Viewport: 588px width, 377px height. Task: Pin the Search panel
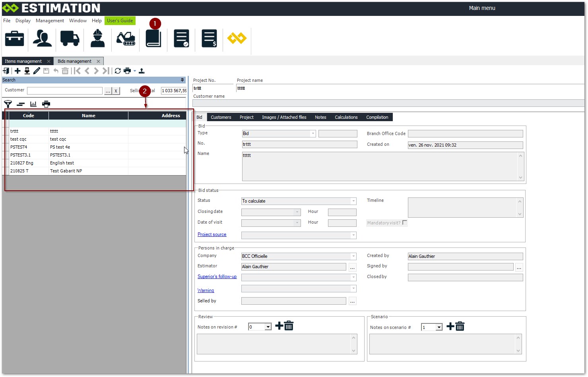tap(182, 80)
